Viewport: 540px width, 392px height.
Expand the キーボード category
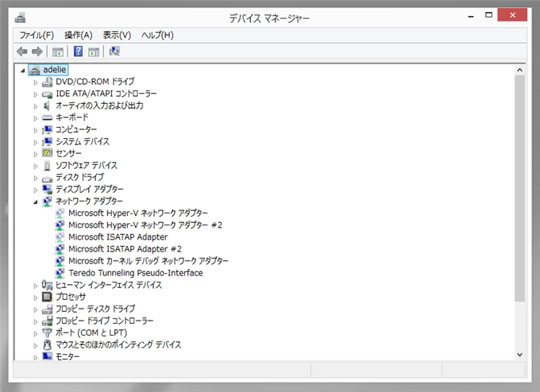coord(35,118)
